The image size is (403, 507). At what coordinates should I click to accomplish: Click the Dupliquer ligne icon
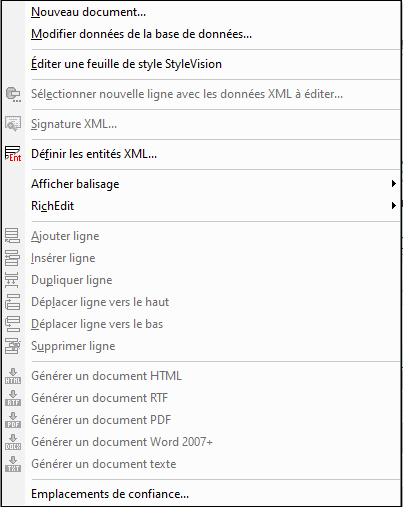tap(13, 280)
